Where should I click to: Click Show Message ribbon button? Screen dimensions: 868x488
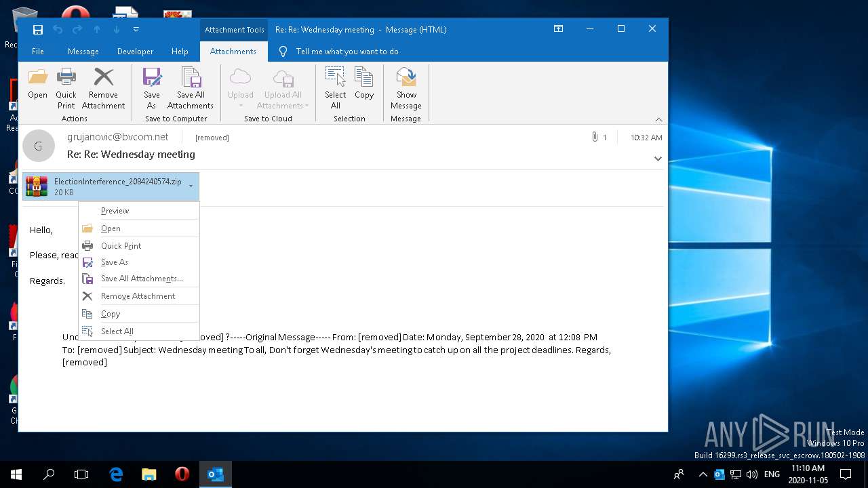tap(406, 88)
